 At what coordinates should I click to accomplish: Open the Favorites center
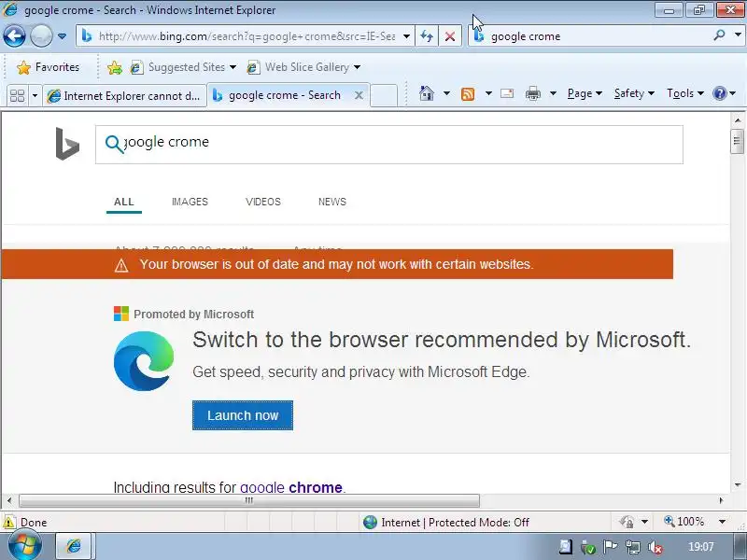click(x=48, y=67)
